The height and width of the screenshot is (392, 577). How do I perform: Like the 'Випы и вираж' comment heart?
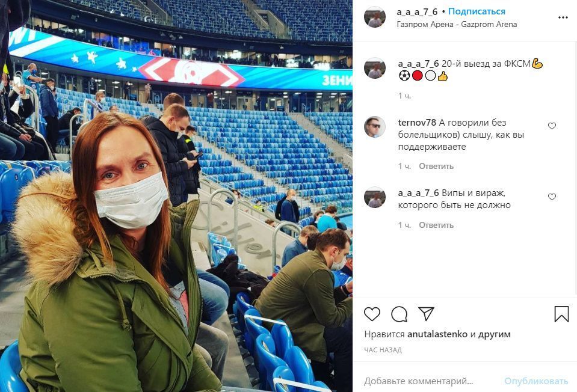[552, 197]
